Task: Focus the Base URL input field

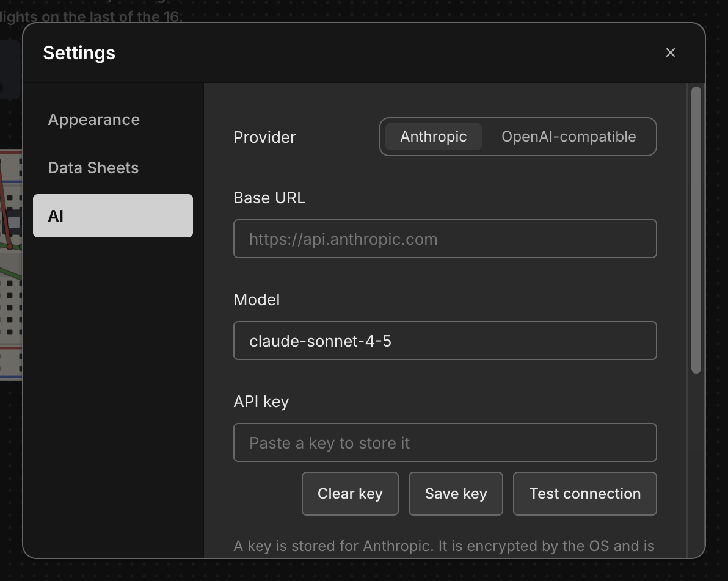Action: (x=445, y=239)
